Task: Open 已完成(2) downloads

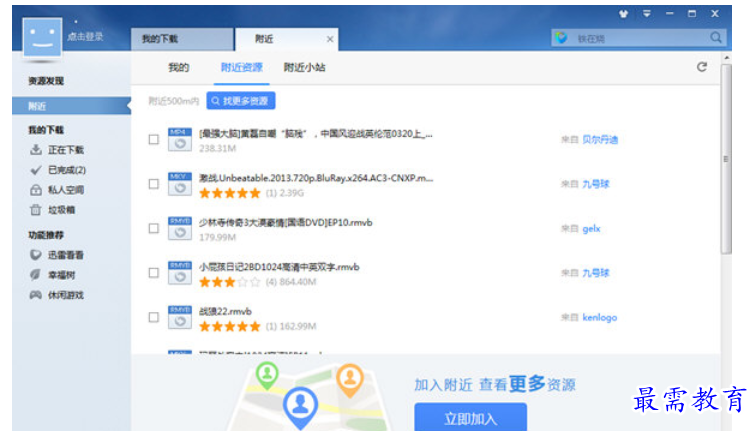Action: [67, 170]
